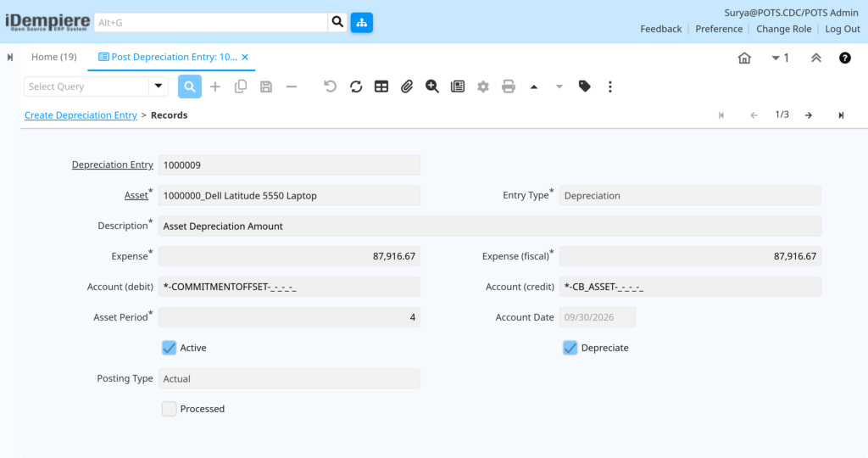
Task: Click the Expense 87,916.67 field
Action: (x=289, y=256)
